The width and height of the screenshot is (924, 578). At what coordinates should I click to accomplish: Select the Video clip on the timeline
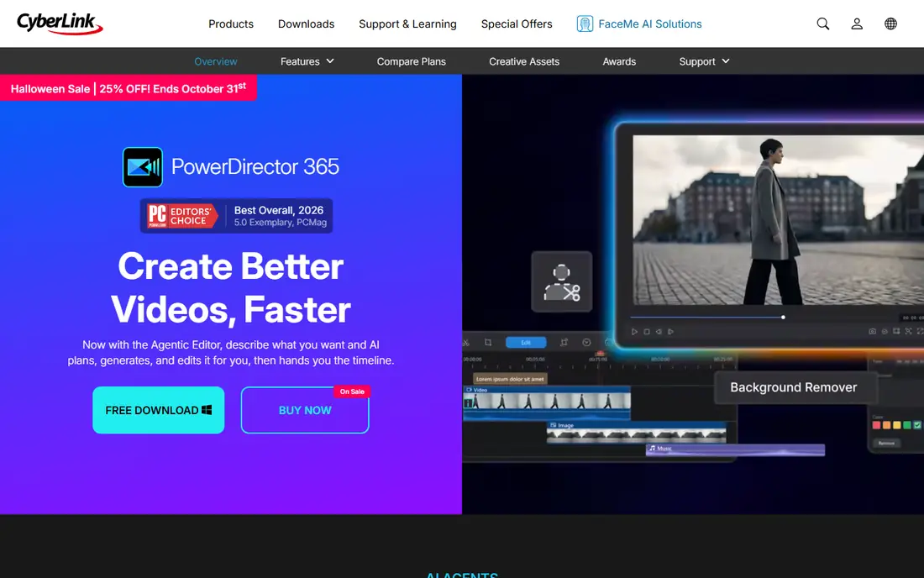(547, 403)
